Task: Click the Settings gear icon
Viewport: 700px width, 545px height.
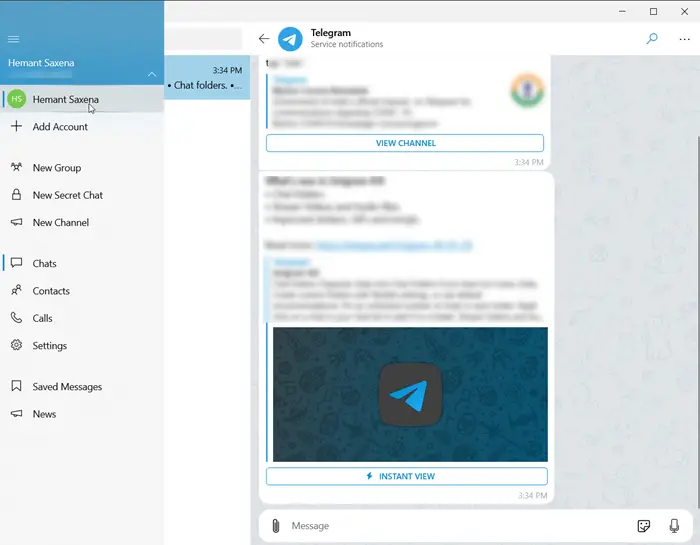Action: (16, 345)
